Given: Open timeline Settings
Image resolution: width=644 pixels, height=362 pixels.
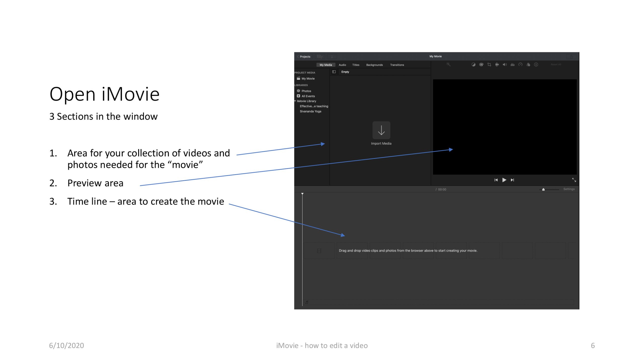Looking at the screenshot, I should [x=569, y=189].
